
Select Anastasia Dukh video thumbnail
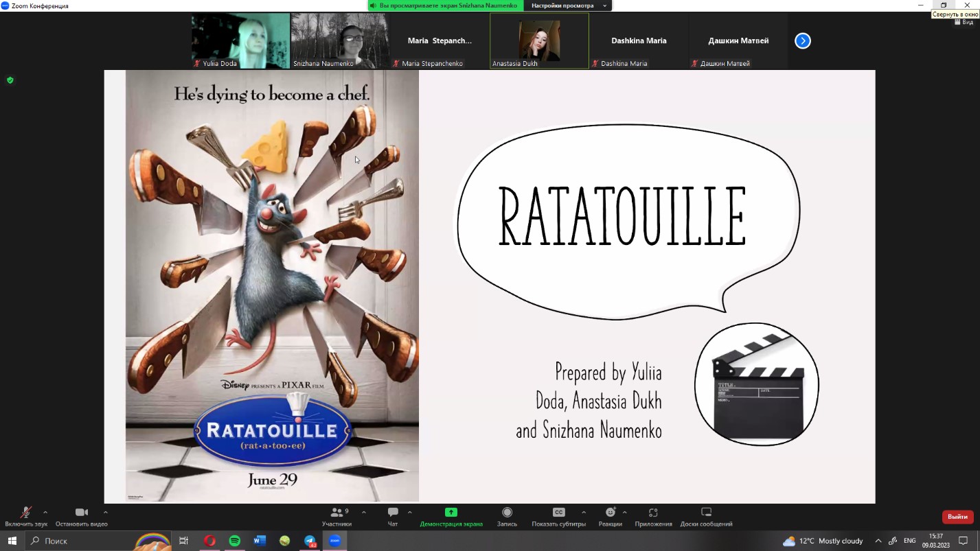[539, 40]
